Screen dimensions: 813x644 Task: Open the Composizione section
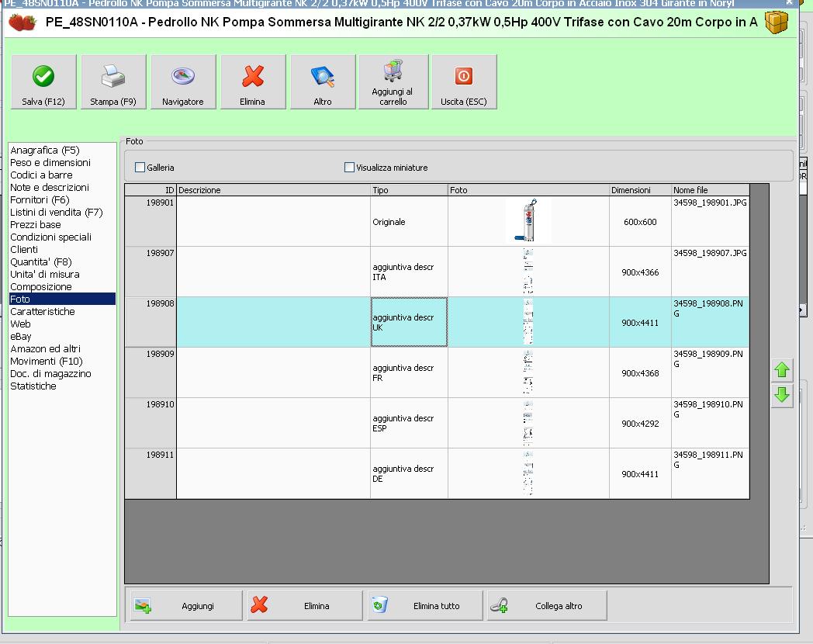tap(41, 287)
